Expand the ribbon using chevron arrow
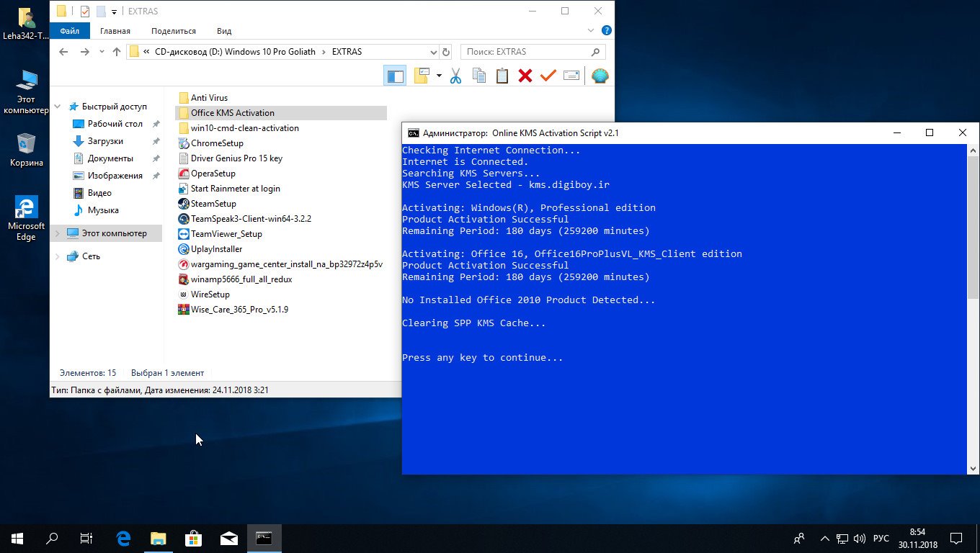The image size is (980, 553). coord(591,31)
